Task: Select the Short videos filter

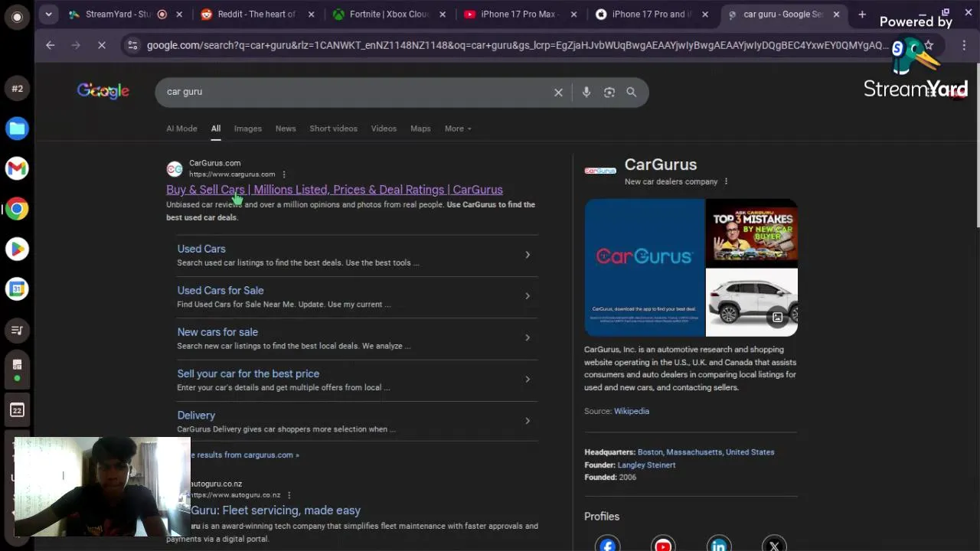Action: [x=333, y=129]
